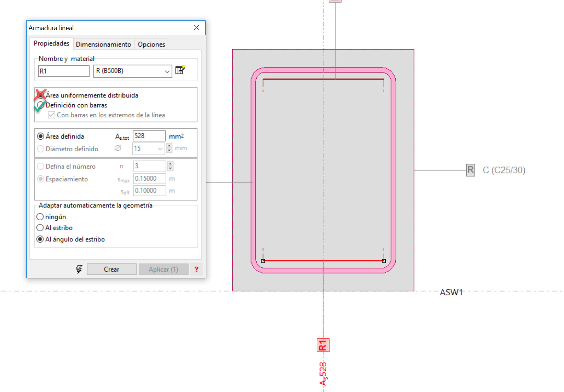Click the As,tot area input field
This screenshot has height=392, width=564.
(x=149, y=136)
